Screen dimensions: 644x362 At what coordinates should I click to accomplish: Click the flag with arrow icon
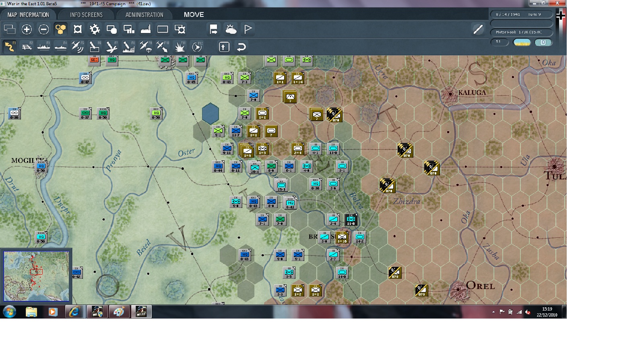[213, 29]
